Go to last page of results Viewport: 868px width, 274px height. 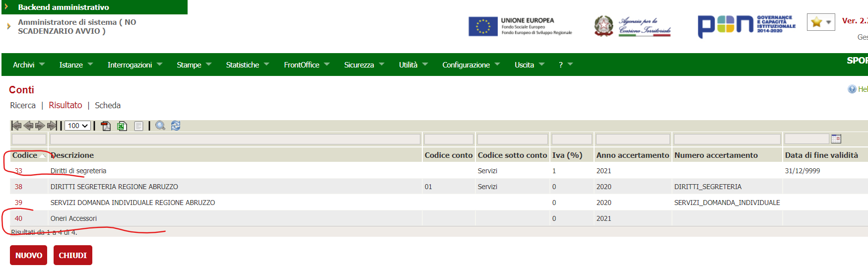(x=52, y=126)
